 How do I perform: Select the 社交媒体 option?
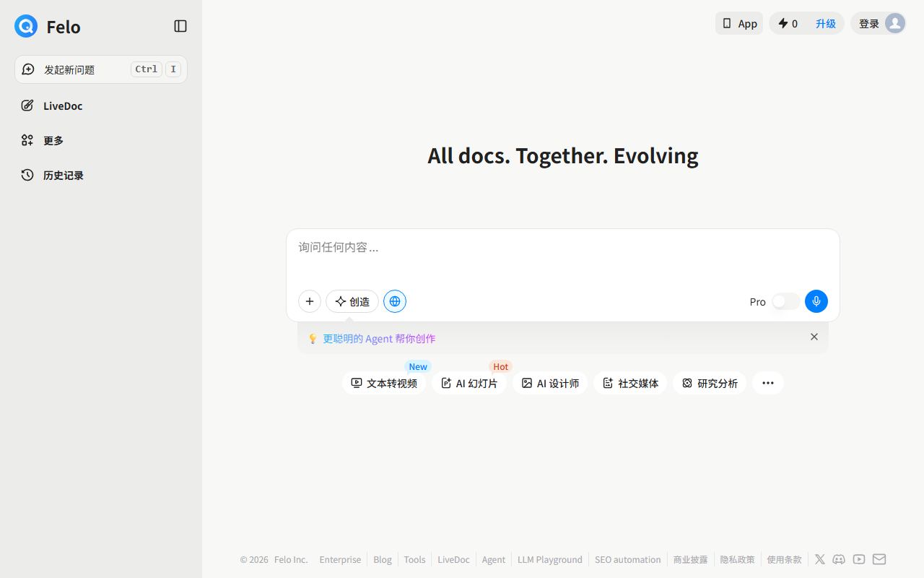coord(630,383)
